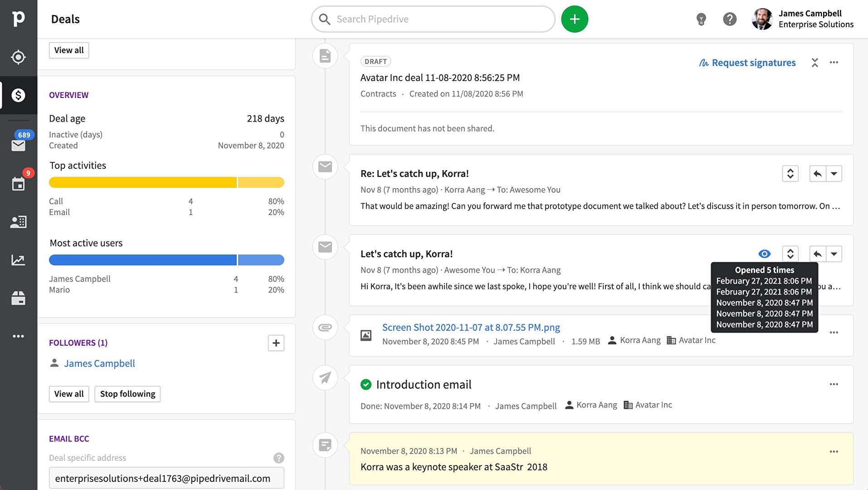
Task: Click Stop following to unfollow the deal
Action: (127, 394)
